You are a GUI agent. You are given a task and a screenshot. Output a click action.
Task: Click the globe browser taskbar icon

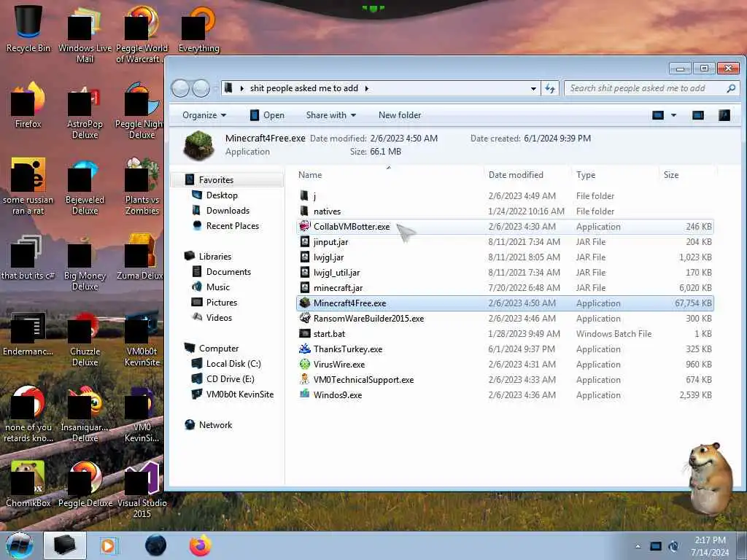click(x=156, y=545)
